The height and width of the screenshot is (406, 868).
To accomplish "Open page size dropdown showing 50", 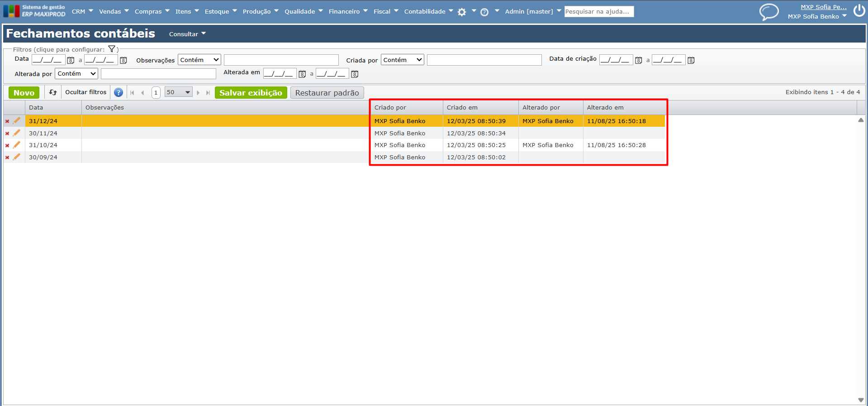I will pos(179,92).
